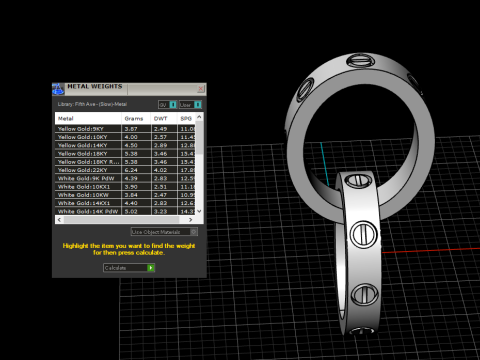Select the Yellow Gold:18KY R... row
Screen dimensions: 480x360
click(125, 162)
